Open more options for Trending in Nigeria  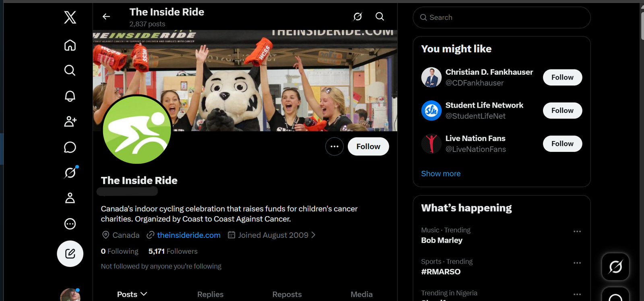(x=577, y=294)
